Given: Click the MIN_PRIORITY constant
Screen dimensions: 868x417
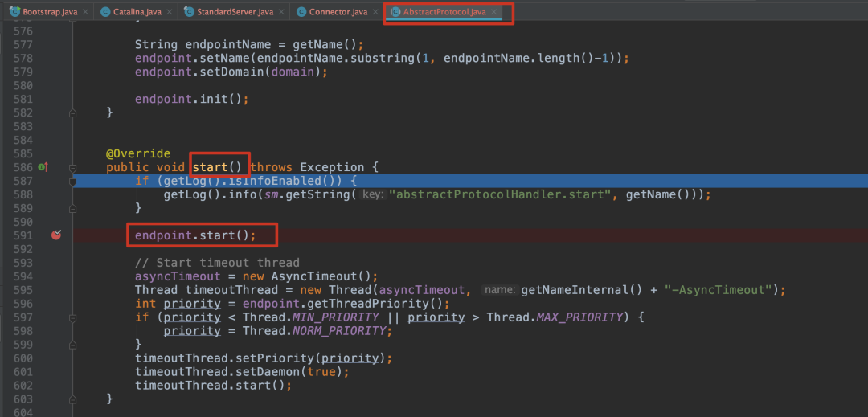Looking at the screenshot, I should click(335, 317).
